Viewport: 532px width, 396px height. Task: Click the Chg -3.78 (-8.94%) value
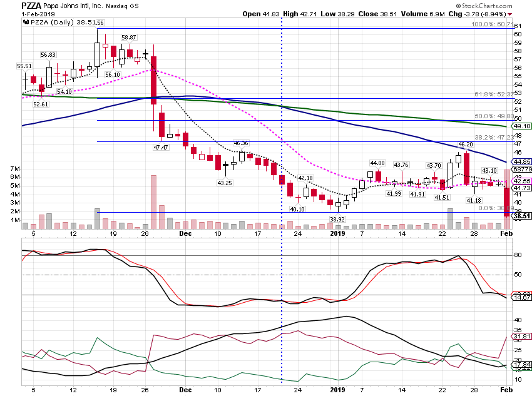[x=477, y=14]
